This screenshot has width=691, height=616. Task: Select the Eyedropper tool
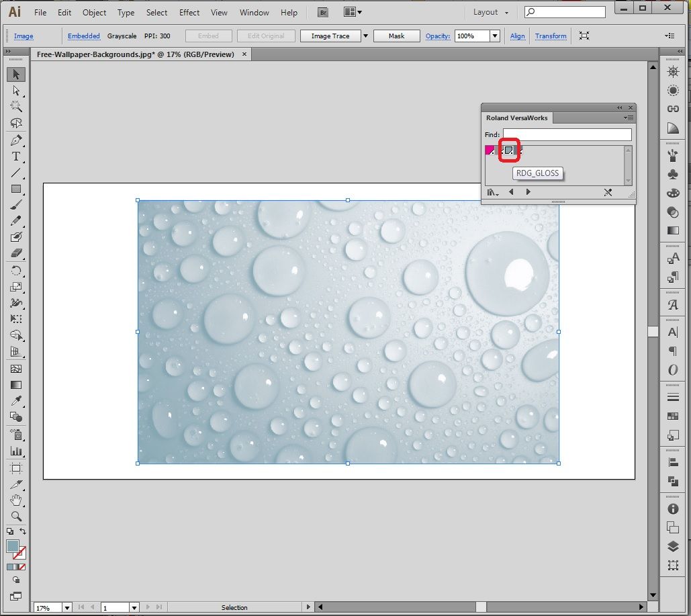pos(16,400)
